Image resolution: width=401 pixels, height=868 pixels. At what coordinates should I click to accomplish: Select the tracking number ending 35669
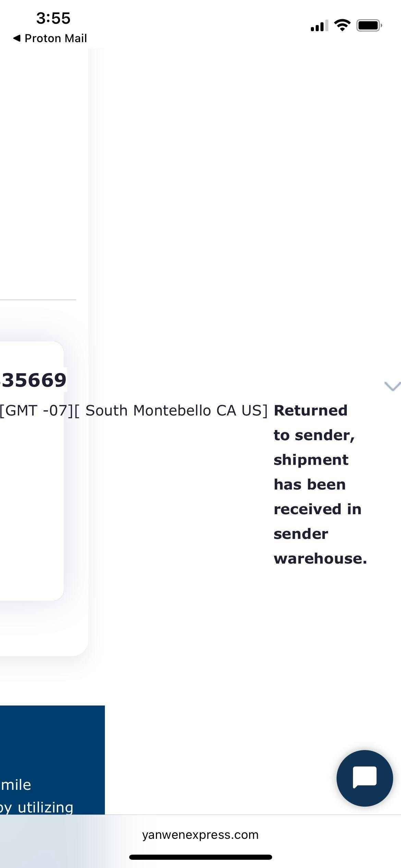point(34,380)
